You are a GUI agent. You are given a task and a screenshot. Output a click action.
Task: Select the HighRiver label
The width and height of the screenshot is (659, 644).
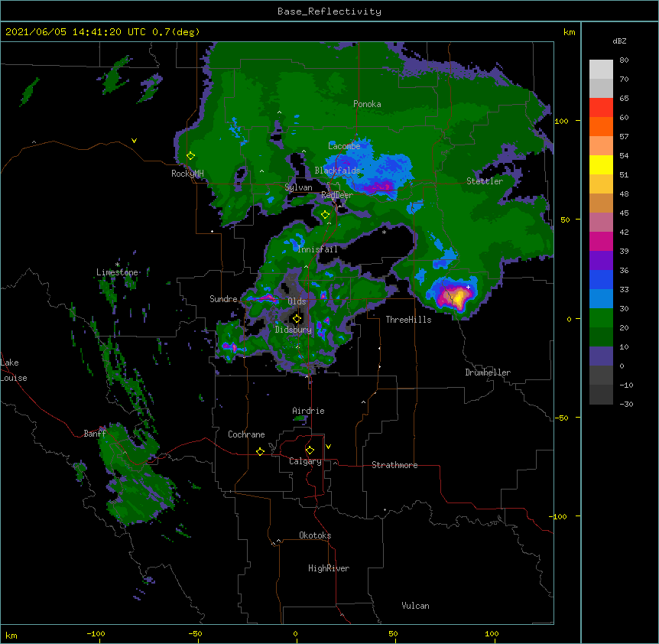[x=329, y=568]
